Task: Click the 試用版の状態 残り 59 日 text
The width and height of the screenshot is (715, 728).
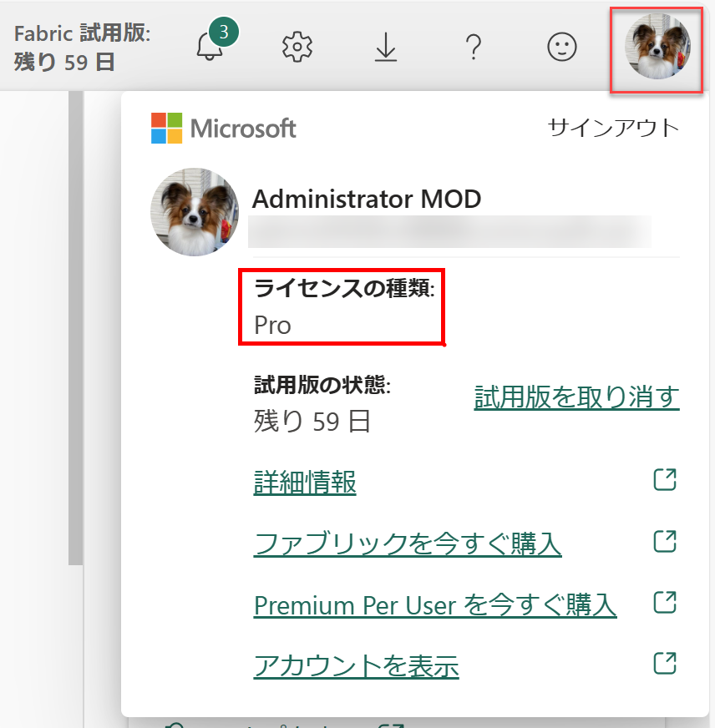Action: [322, 403]
